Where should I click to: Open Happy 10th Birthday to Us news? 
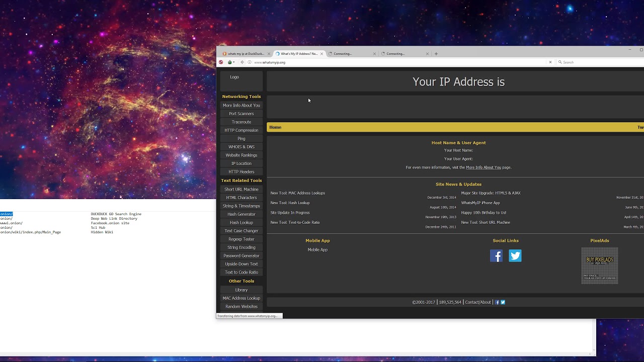484,213
